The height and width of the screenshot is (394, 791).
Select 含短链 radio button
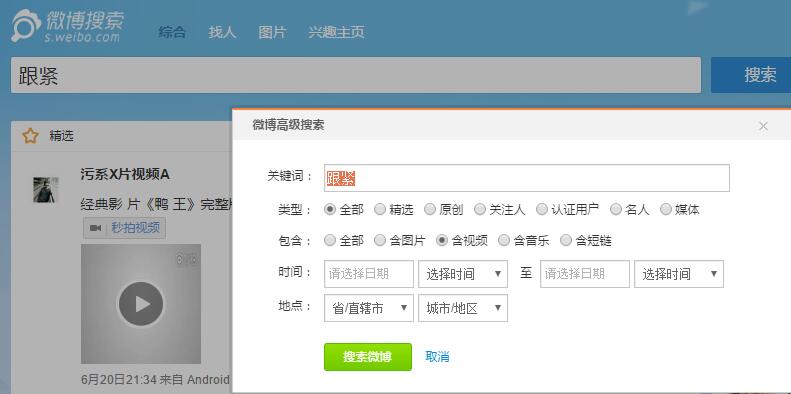pyautogui.click(x=566, y=241)
